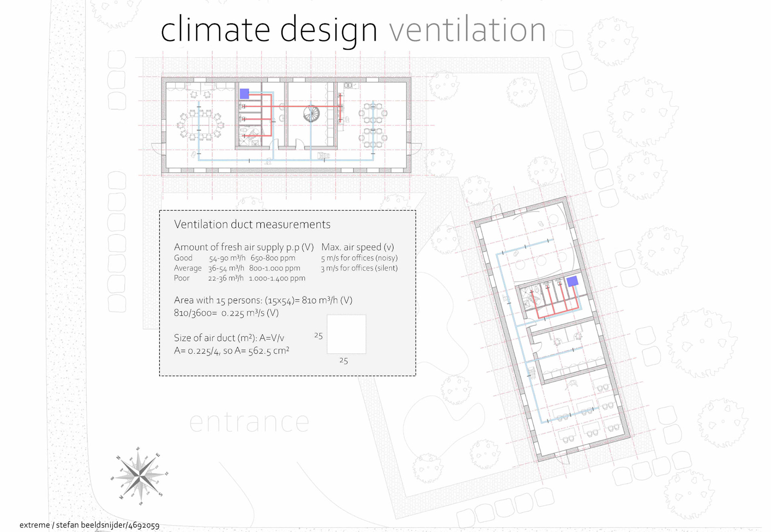The width and height of the screenshot is (771, 532).
Task: Click the "Area with 15 persons" calculation line
Action: 263,300
